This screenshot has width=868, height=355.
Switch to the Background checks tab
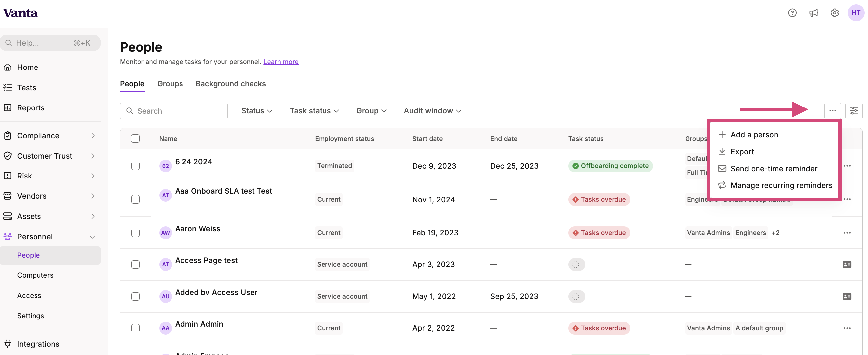(231, 84)
